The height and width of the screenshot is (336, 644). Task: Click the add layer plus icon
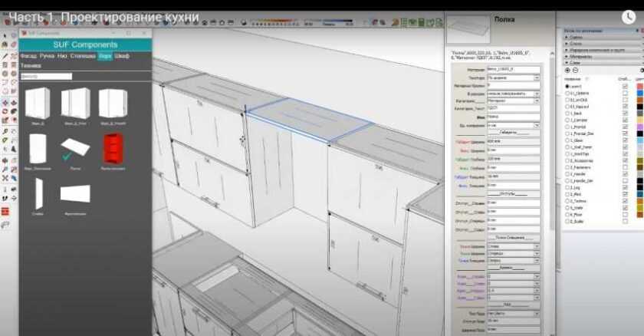567,70
